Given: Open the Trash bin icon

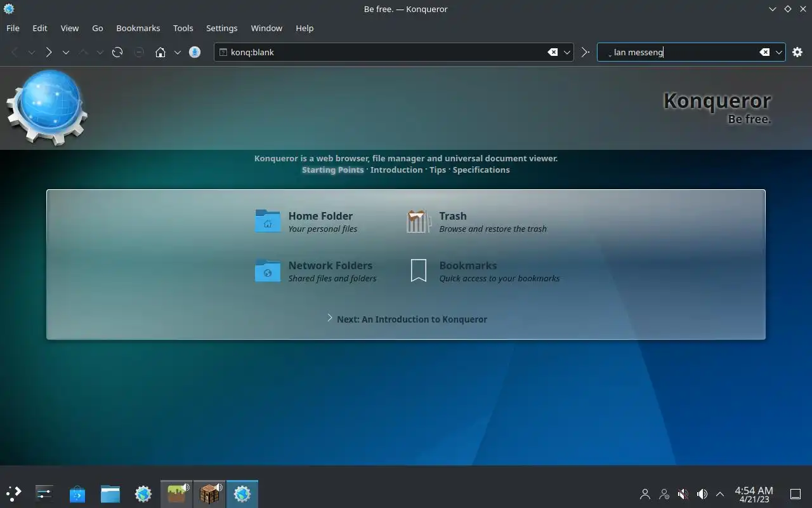Looking at the screenshot, I should tap(419, 221).
